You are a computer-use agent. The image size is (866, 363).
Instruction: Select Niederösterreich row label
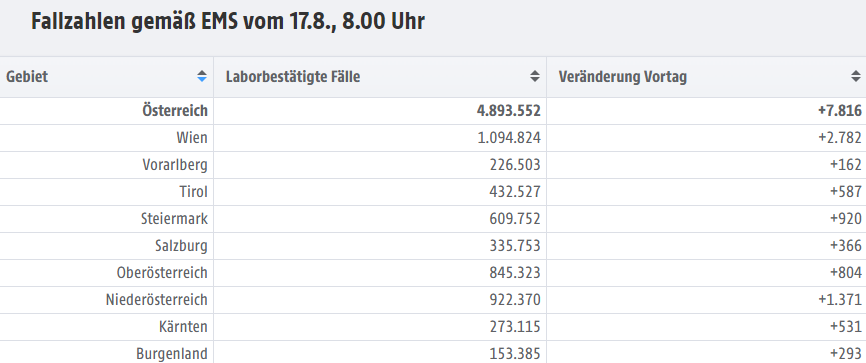tap(157, 300)
